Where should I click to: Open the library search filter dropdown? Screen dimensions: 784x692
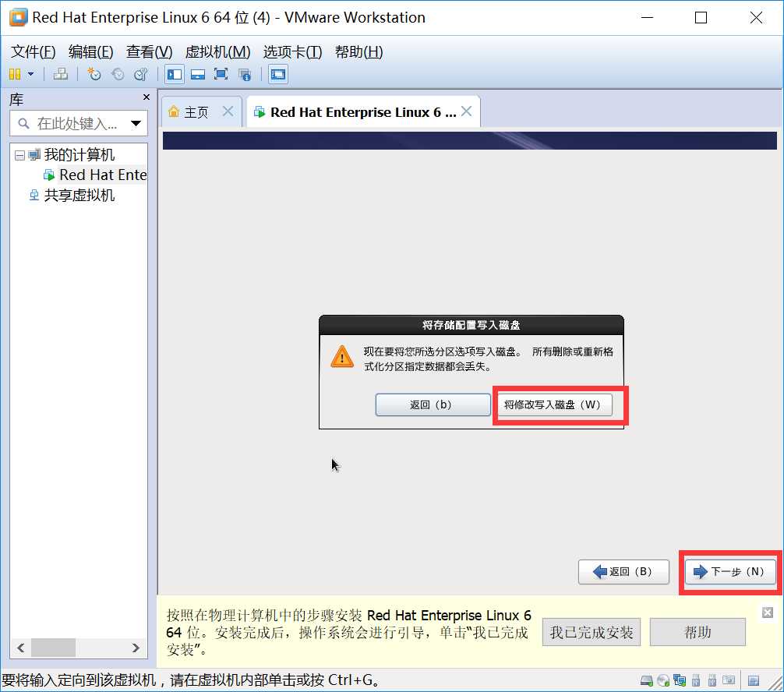(136, 123)
